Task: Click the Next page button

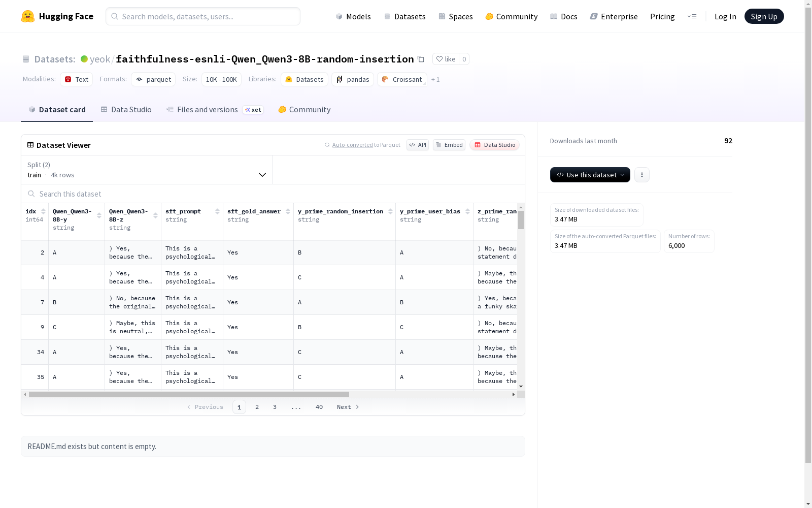Action: [x=348, y=407]
